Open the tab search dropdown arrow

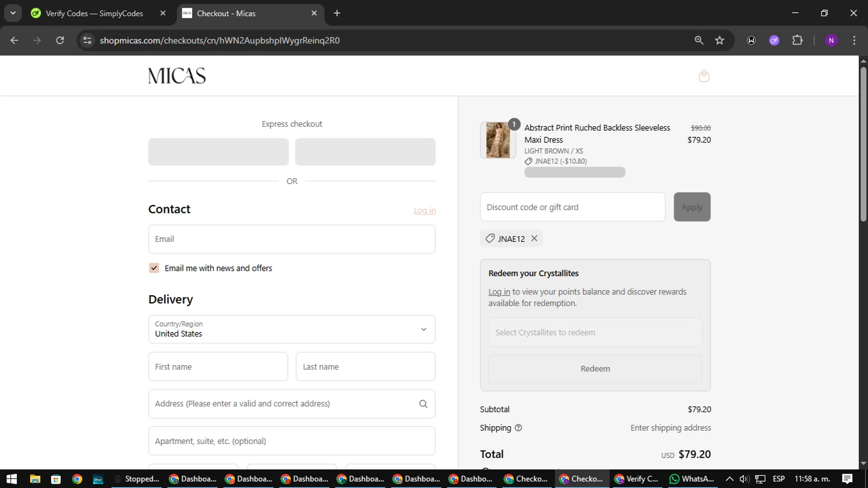click(x=13, y=13)
